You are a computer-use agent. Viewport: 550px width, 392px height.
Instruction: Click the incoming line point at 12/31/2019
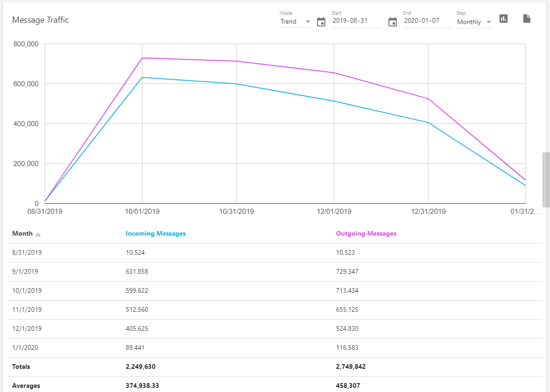click(428, 122)
